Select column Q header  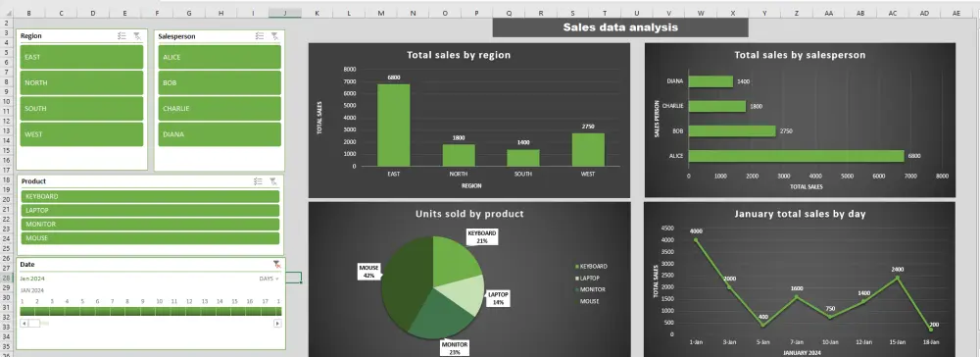tap(509, 13)
